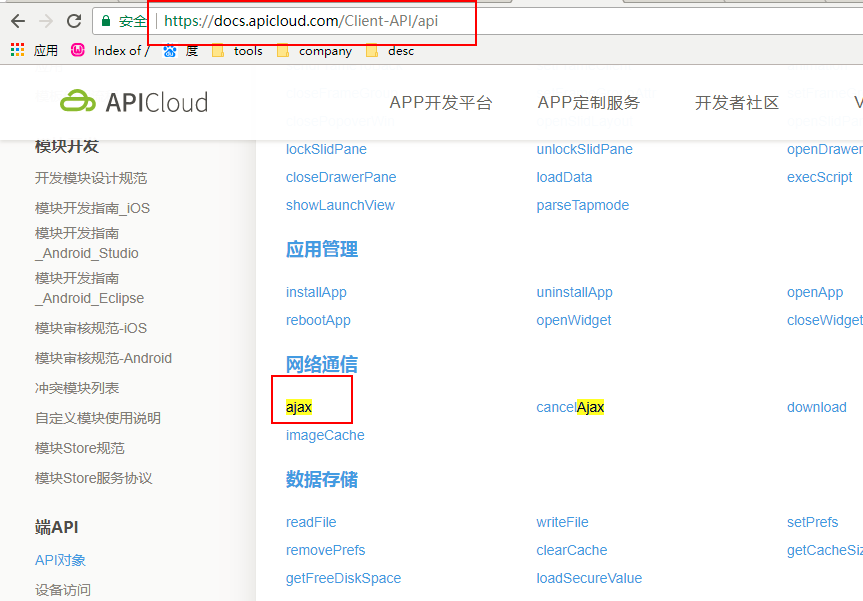Go to the 开发者社区 navigation item
This screenshot has width=863, height=601.
pos(736,102)
